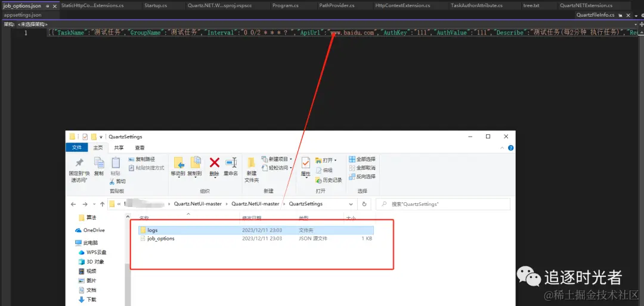Switch to Startup.cs editor tab
Screen dimensions: 644x306
point(156,6)
